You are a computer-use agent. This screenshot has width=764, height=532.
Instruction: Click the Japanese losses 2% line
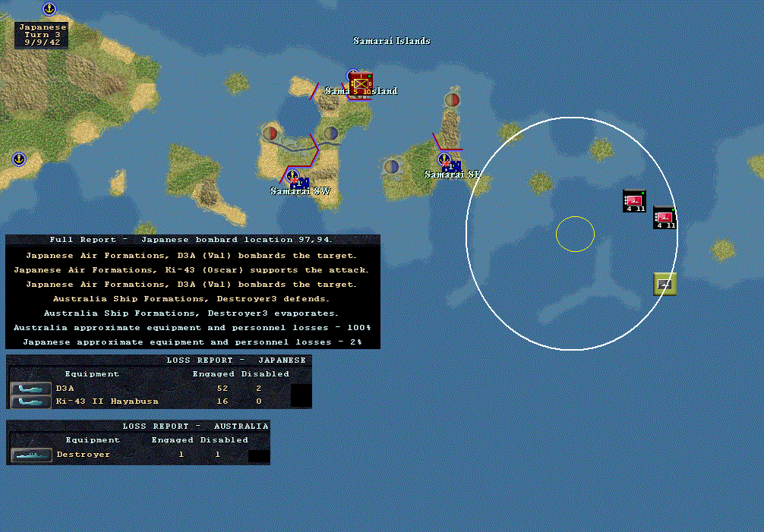[192, 342]
